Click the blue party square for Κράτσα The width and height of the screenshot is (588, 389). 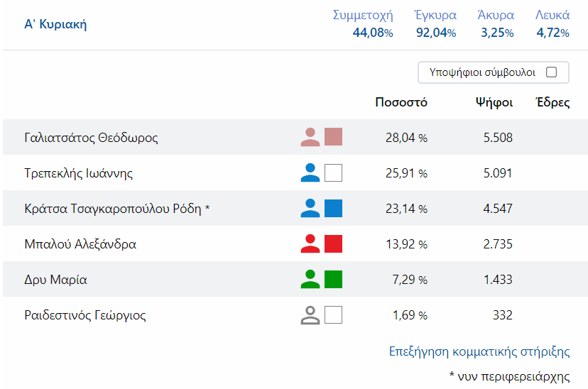point(334,208)
